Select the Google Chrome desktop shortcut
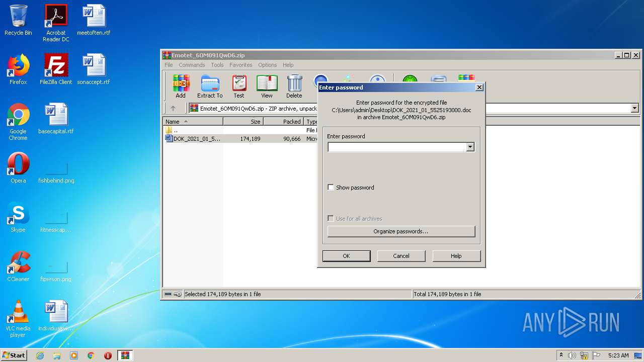Viewport: 644px width, 362px height. (18, 122)
